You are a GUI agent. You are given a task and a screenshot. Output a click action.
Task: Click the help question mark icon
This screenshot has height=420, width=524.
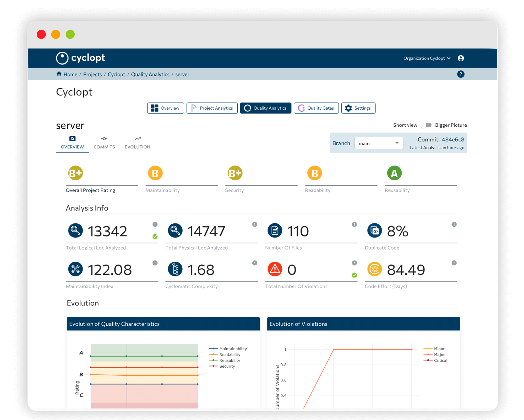461,74
